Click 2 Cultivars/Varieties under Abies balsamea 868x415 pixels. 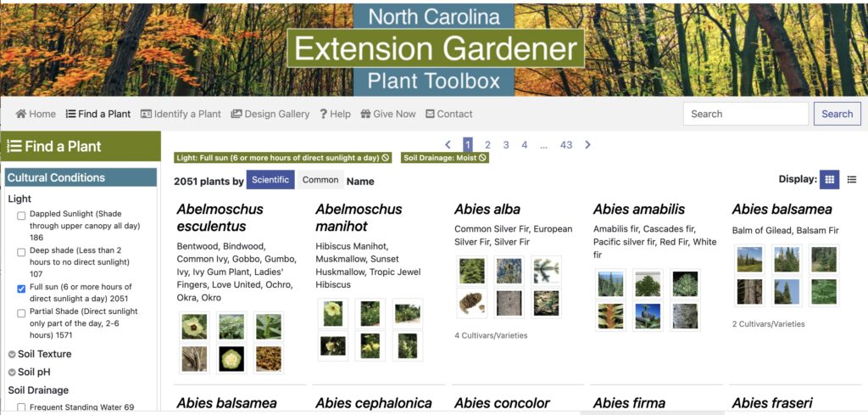tap(768, 323)
